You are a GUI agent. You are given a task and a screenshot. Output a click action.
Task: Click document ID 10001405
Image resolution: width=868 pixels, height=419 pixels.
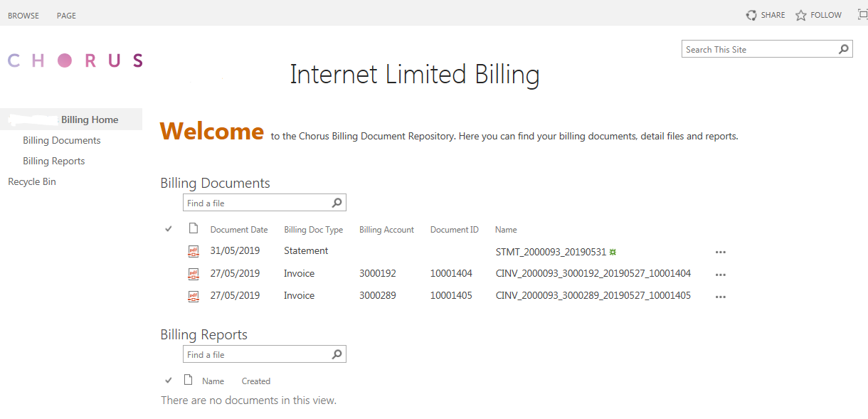(451, 295)
